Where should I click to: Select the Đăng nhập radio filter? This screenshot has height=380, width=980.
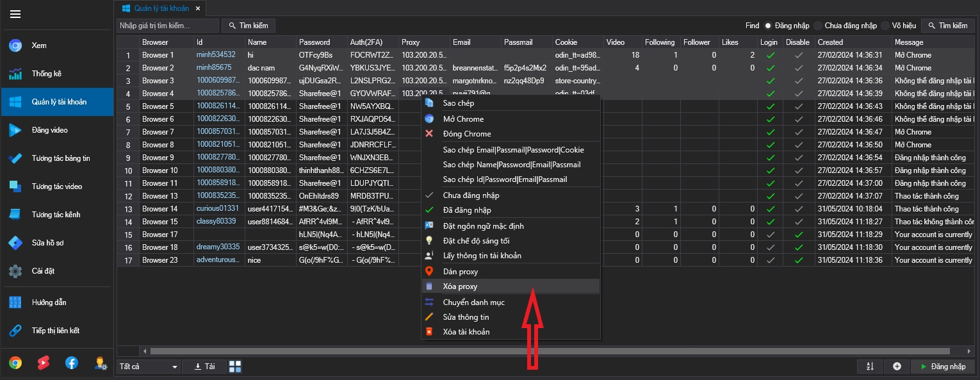(x=767, y=26)
